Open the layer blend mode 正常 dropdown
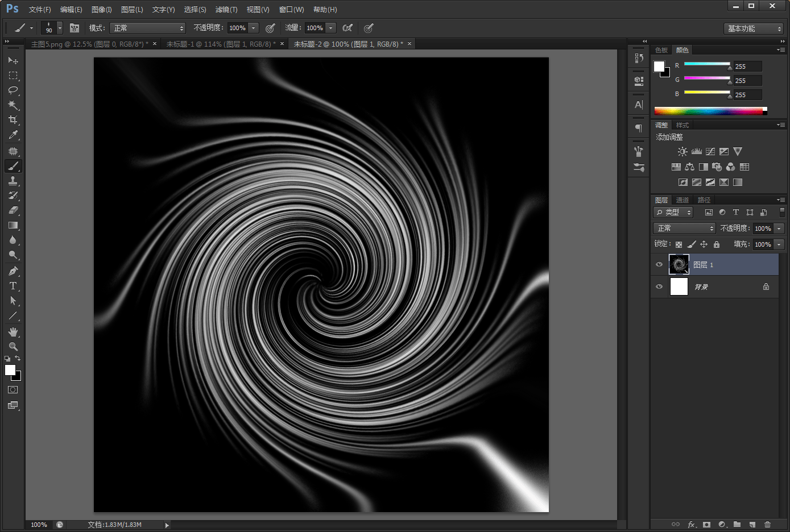This screenshot has height=532, width=790. [x=684, y=228]
